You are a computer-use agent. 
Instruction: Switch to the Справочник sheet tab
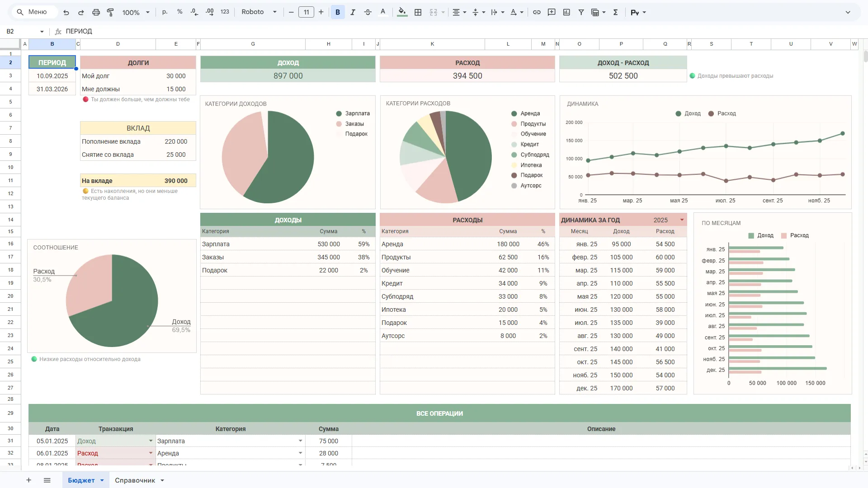click(x=139, y=480)
